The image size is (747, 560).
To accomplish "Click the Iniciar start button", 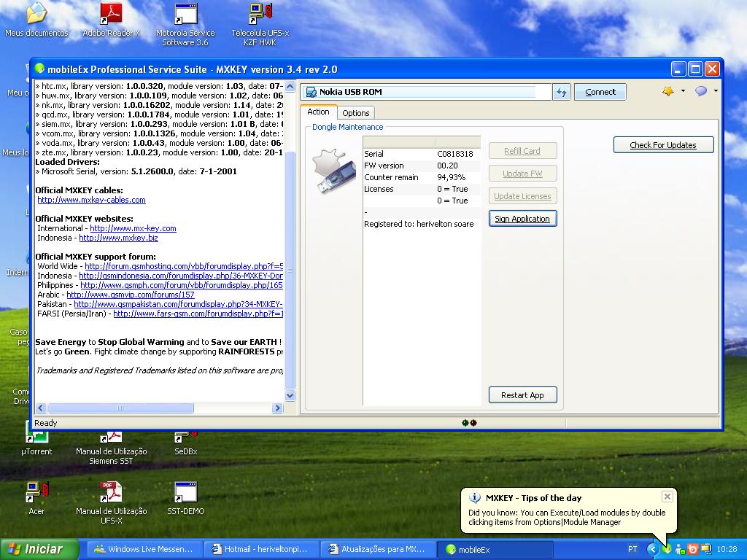I will pos(39,549).
